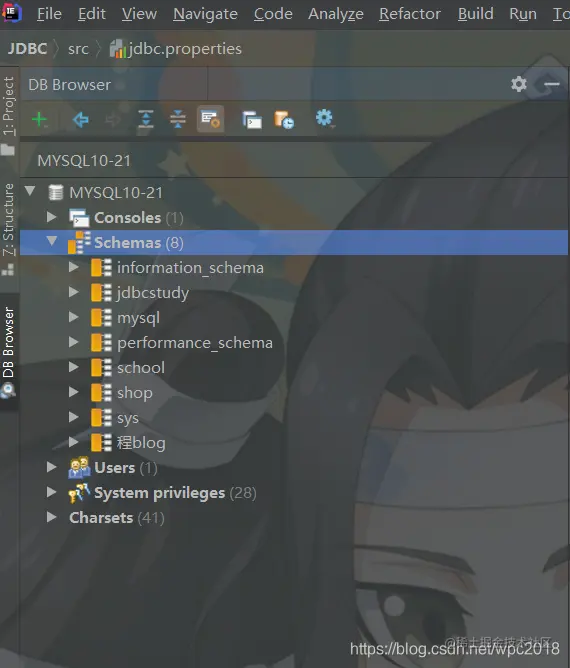Expand the Users node
This screenshot has width=570, height=668.
tap(52, 467)
